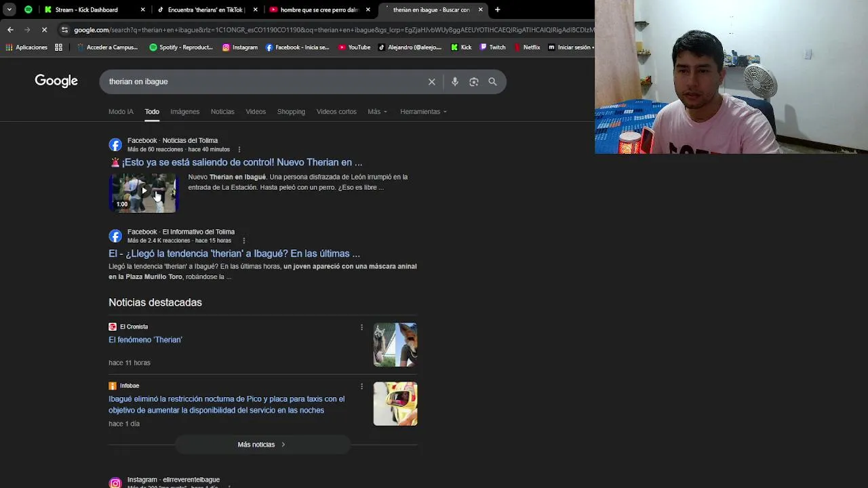
Task: Switch to the YouTube hombre que se cree perro tab
Action: pos(319,9)
